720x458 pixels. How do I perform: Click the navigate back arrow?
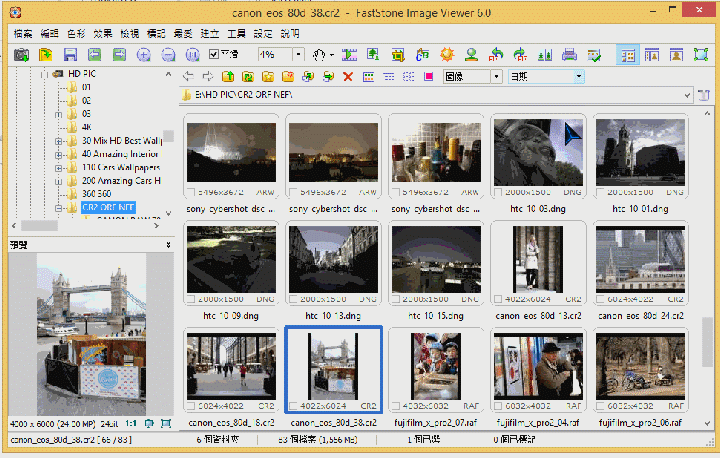coord(188,77)
